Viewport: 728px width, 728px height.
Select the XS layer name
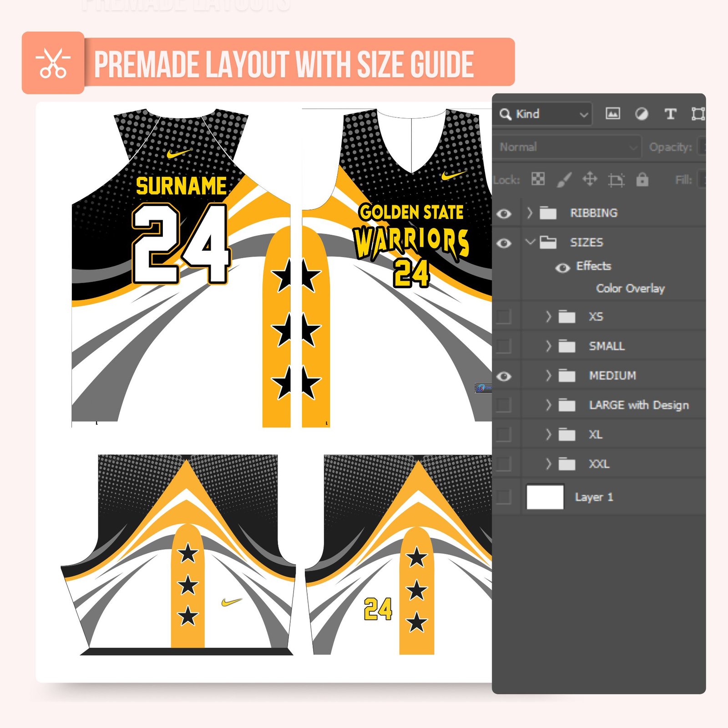[596, 317]
